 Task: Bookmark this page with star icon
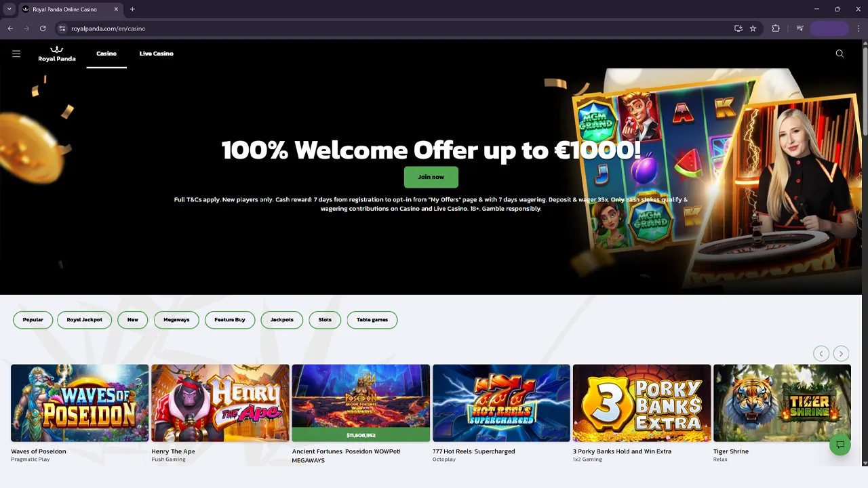[753, 28]
